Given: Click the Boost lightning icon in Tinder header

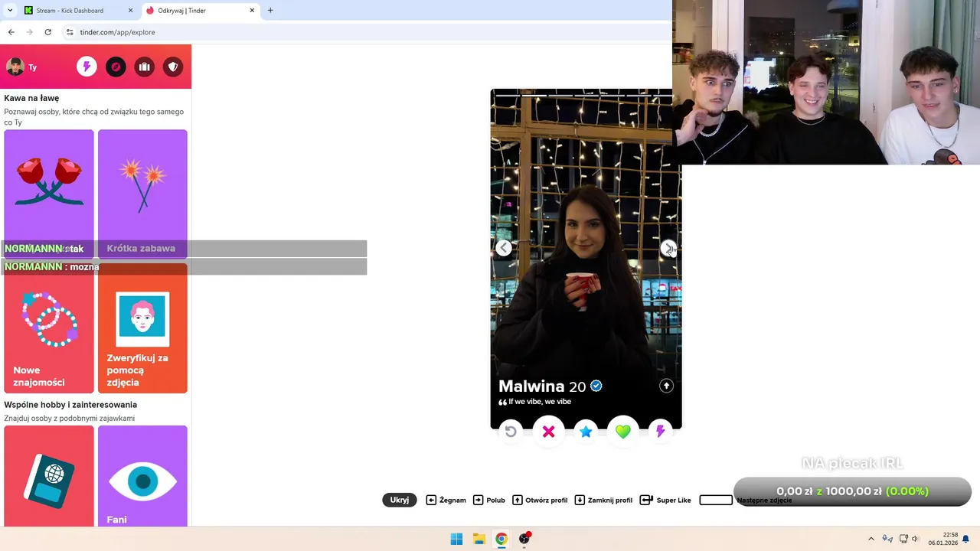Looking at the screenshot, I should point(87,67).
